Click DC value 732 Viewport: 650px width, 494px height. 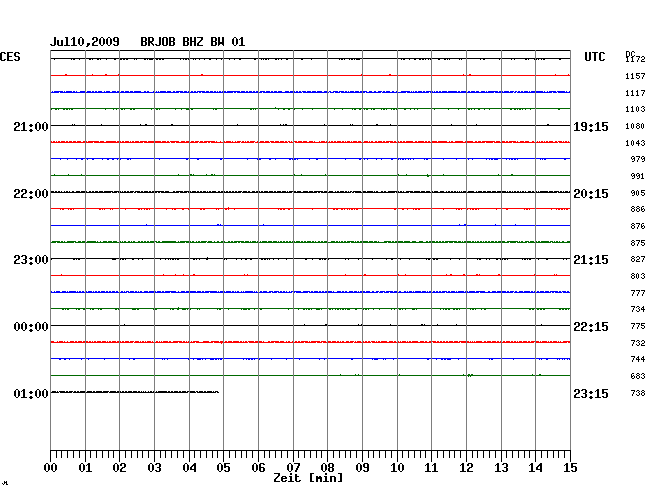638,343
